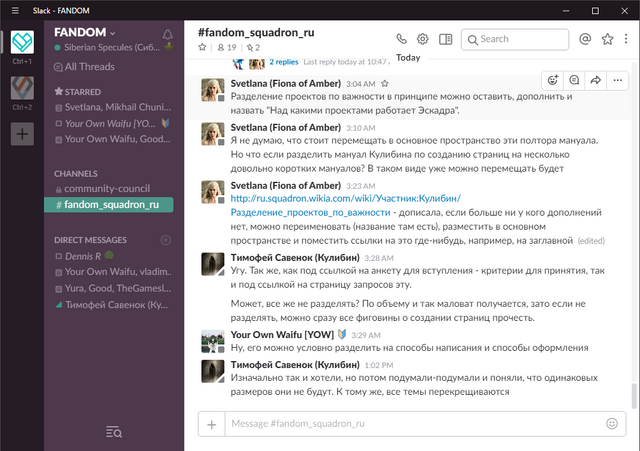Click Тимофей avatar on 1:02 PM message
Image resolution: width=640 pixels, height=451 pixels.
coord(213,371)
